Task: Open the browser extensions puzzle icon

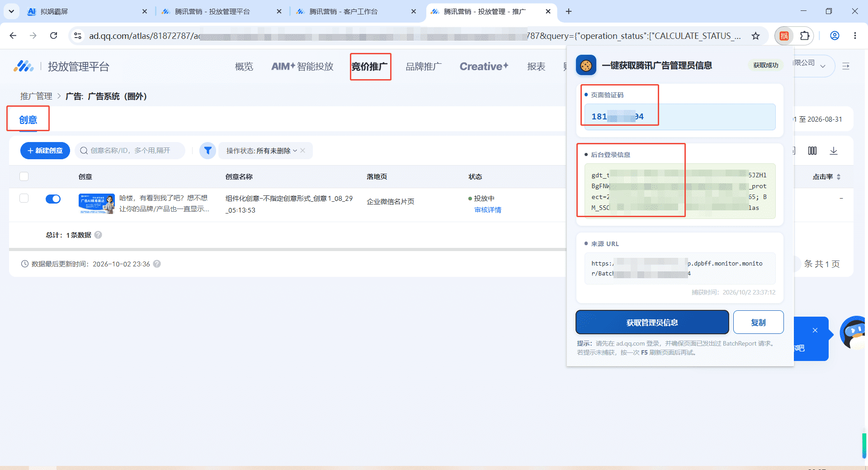Action: pyautogui.click(x=805, y=36)
